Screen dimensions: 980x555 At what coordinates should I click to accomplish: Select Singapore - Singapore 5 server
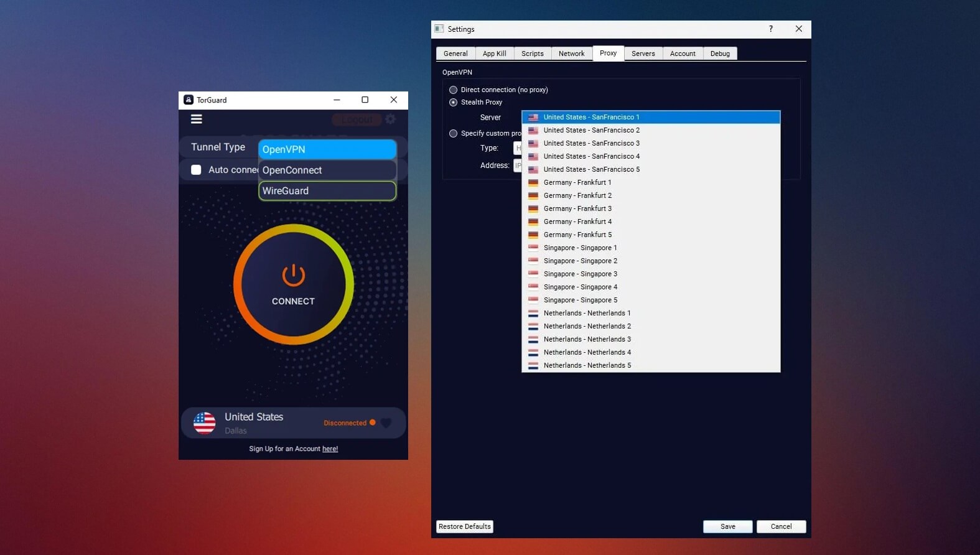point(651,300)
